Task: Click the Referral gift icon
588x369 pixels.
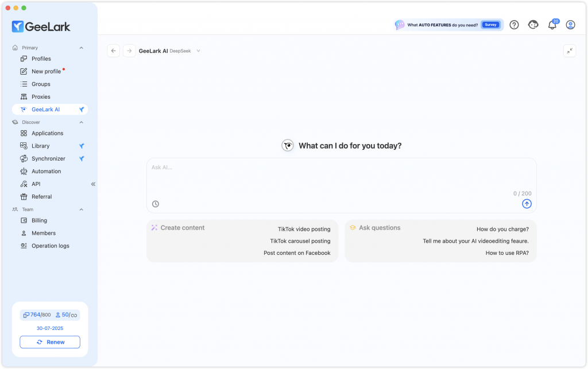Action: pyautogui.click(x=24, y=197)
